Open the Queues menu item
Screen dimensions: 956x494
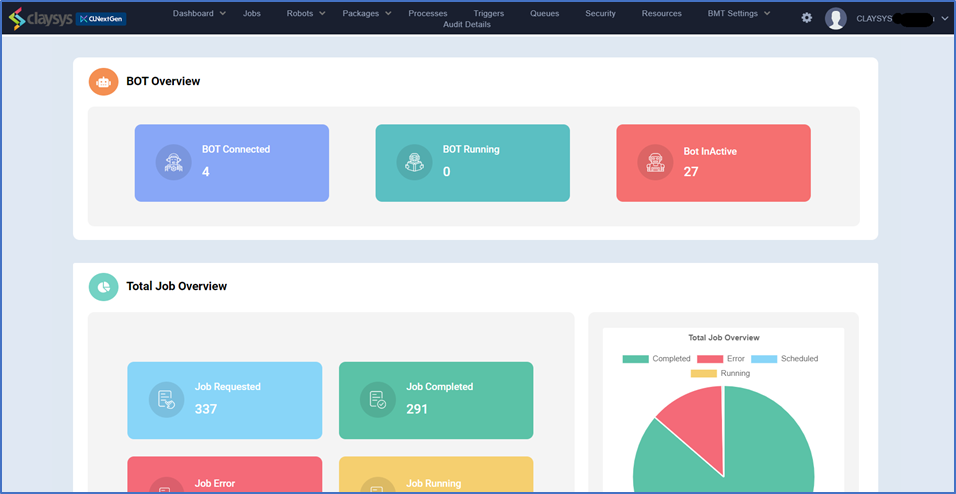544,13
